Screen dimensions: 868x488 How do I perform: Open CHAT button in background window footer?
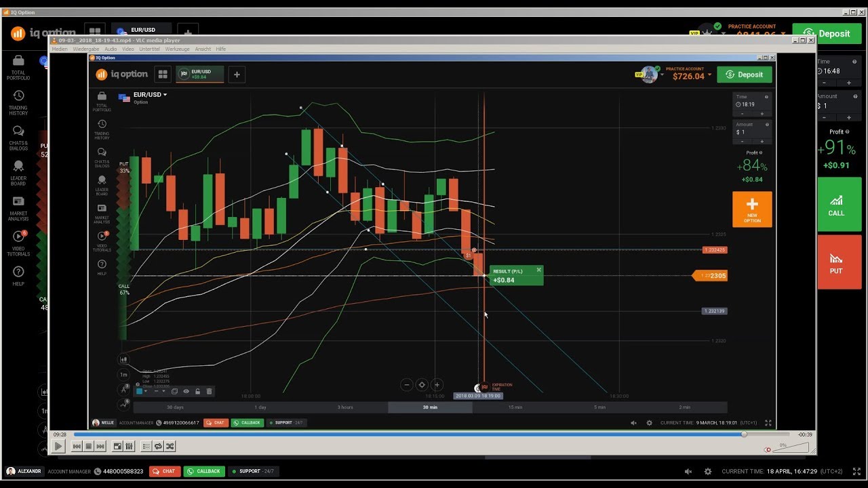(x=165, y=471)
